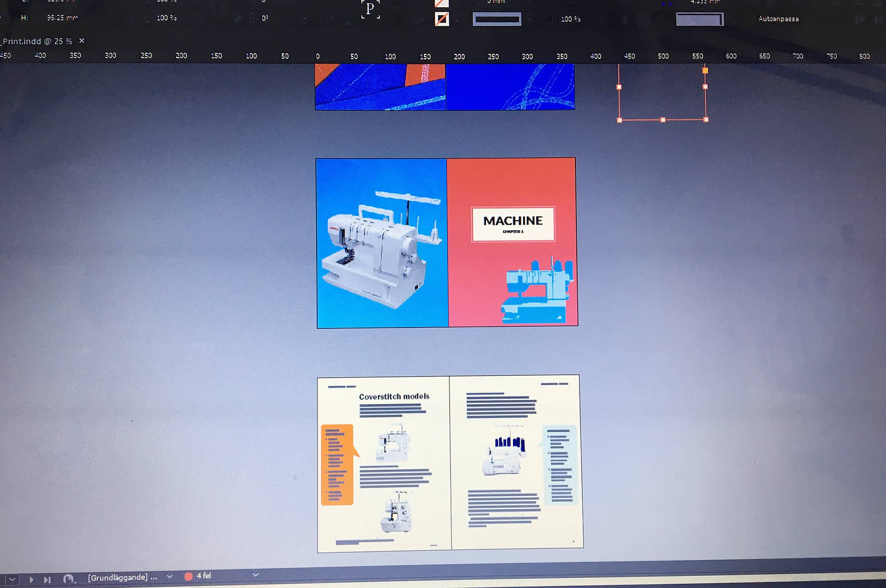This screenshot has height=588, width=886.
Task: Enable the Autoanpassa checkbox
Action: point(750,19)
